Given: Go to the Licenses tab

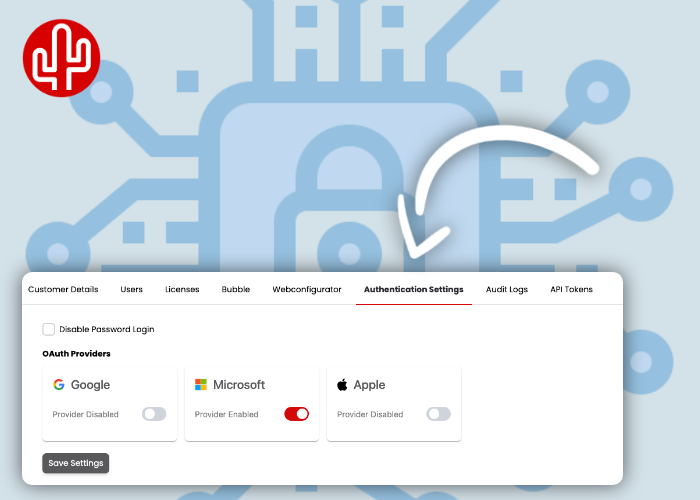Looking at the screenshot, I should point(182,289).
